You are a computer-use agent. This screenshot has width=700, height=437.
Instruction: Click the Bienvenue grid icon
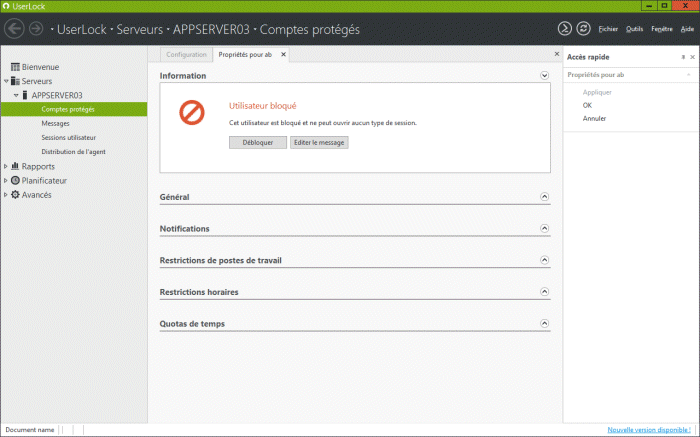(15, 67)
